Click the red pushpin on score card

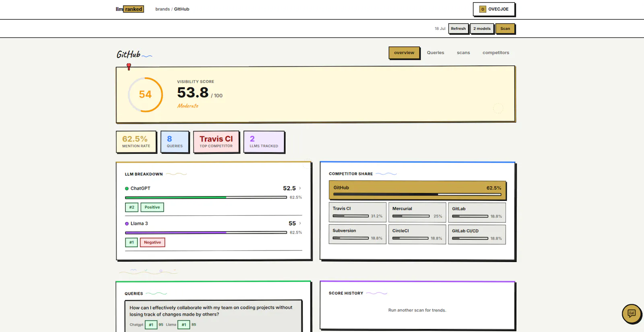pyautogui.click(x=129, y=66)
